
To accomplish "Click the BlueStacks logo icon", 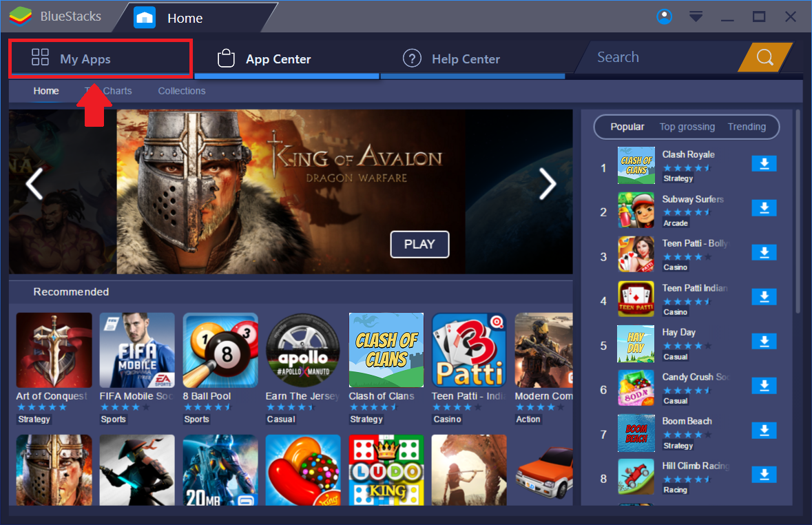I will click(x=20, y=16).
